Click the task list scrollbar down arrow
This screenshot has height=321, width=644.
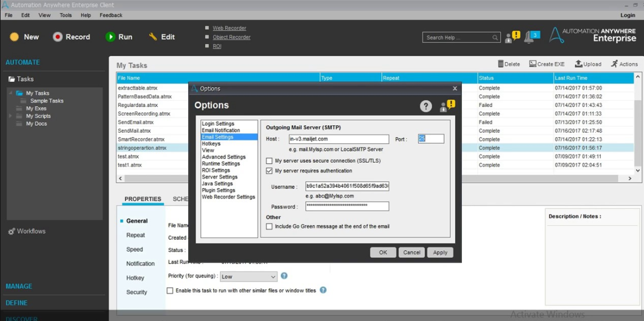coord(638,170)
